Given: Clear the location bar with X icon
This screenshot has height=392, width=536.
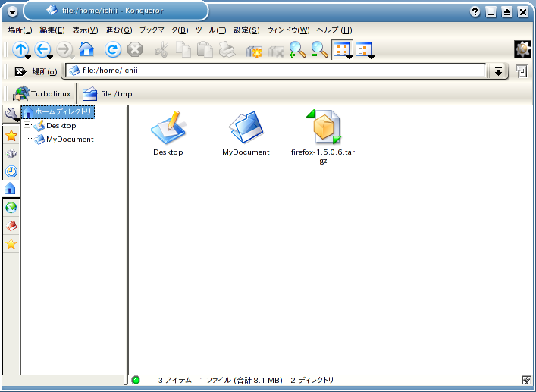Looking at the screenshot, I should tap(20, 71).
